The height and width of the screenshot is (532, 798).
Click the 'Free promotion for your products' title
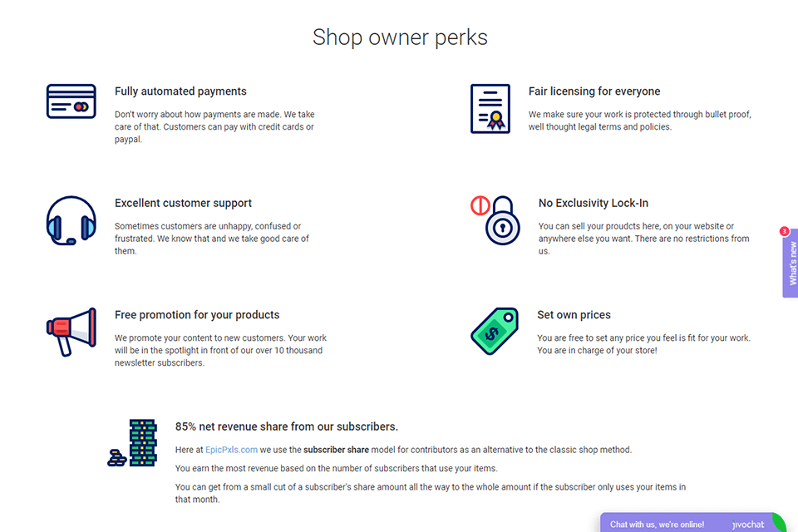(197, 315)
